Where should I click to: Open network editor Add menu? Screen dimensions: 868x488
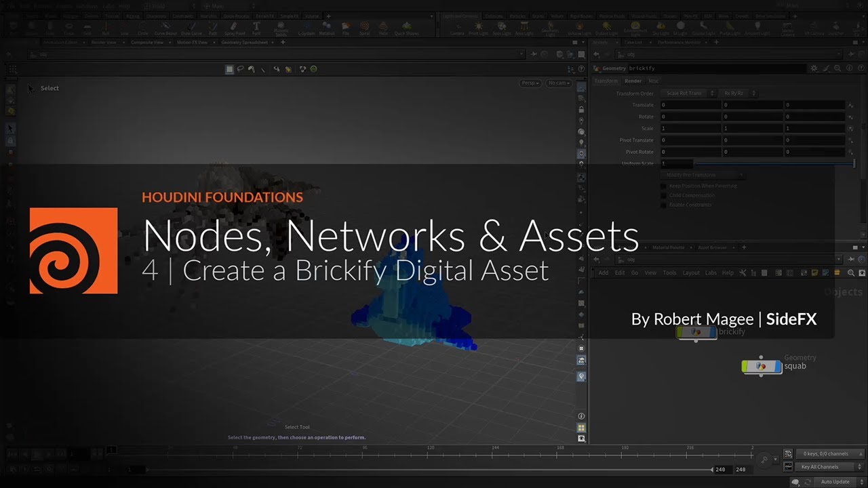tap(604, 272)
